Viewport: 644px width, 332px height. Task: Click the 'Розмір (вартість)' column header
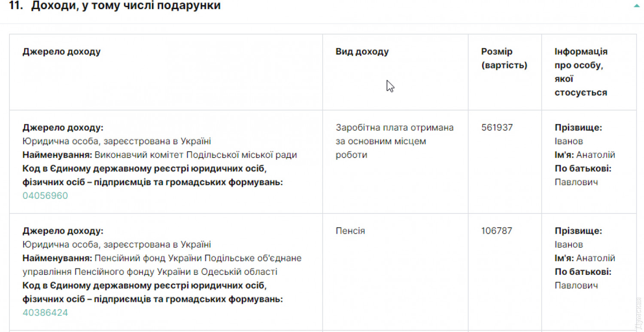[x=504, y=58]
